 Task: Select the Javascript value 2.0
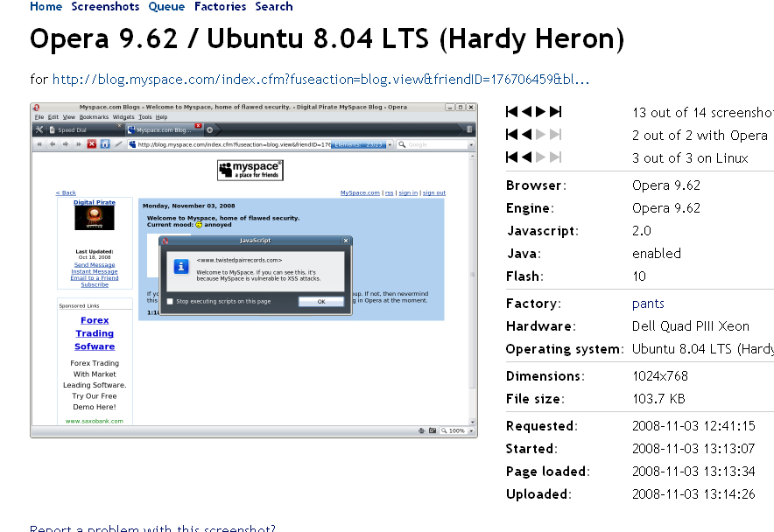[x=642, y=230]
